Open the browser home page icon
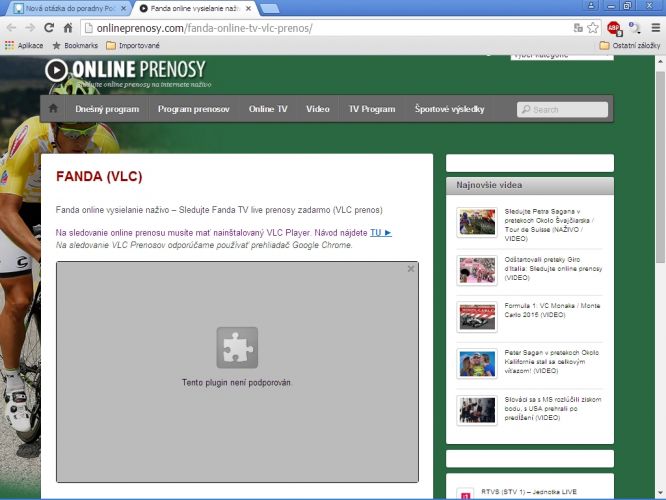The width and height of the screenshot is (666, 500). (x=68, y=28)
